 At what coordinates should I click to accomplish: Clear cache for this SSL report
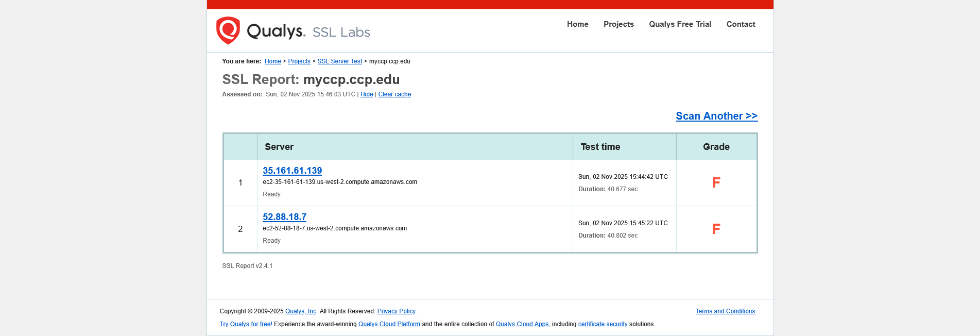394,94
